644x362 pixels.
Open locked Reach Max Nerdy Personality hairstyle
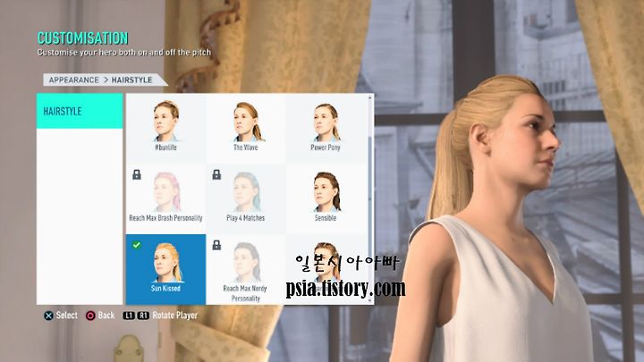(246, 269)
